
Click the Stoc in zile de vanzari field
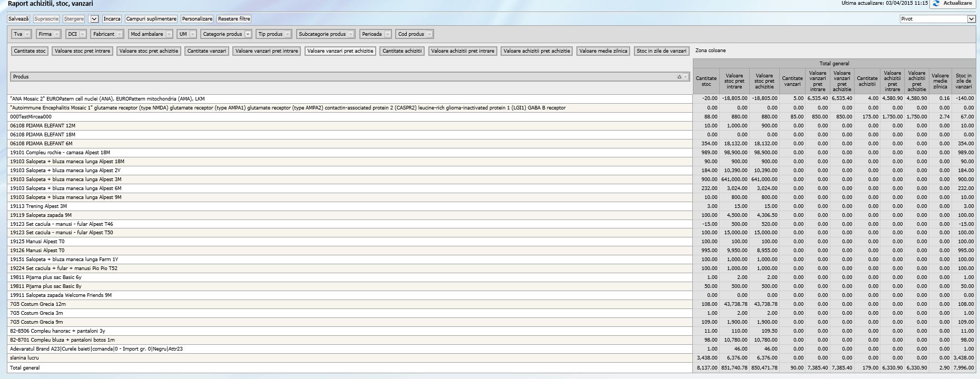coord(661,51)
